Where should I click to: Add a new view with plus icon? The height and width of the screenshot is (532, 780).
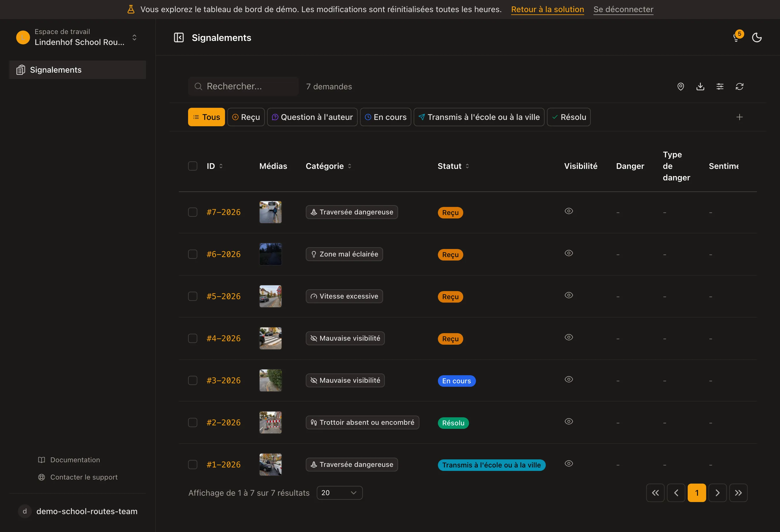(739, 117)
